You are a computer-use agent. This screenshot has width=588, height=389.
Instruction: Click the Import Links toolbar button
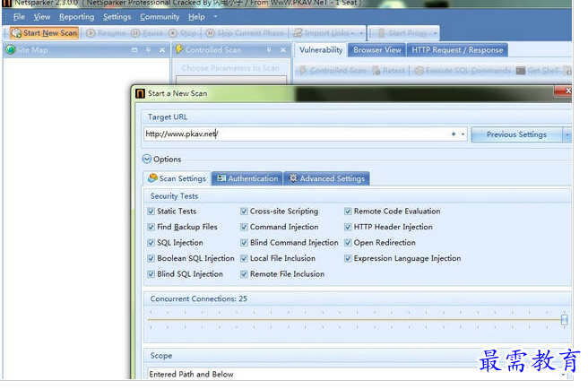324,33
